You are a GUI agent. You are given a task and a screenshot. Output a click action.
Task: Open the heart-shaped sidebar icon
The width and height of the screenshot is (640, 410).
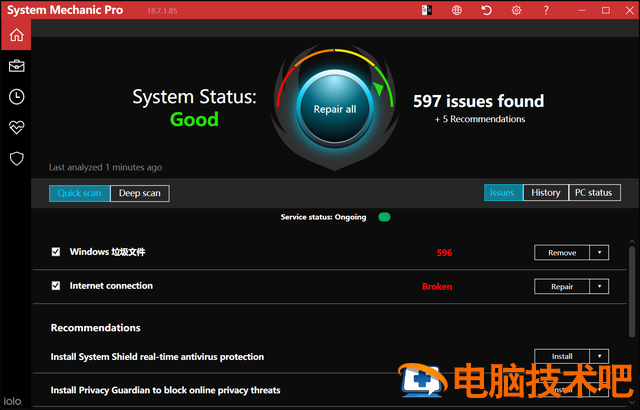[16, 128]
